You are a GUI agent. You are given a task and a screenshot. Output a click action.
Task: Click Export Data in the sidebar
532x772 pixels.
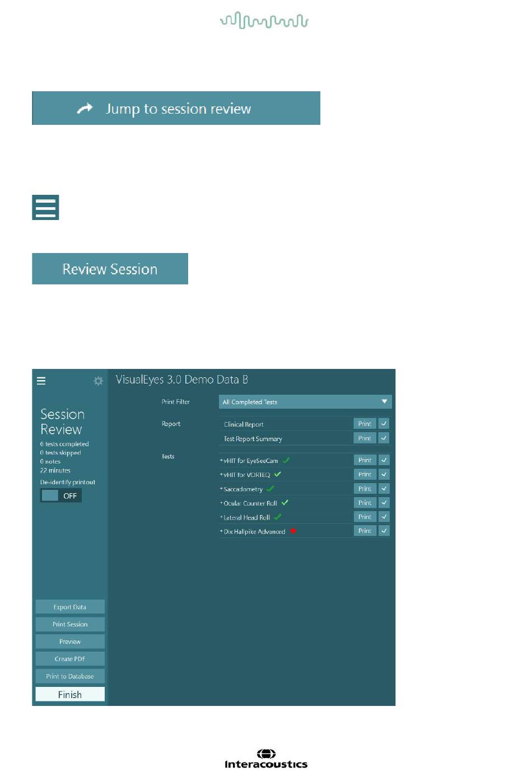coord(70,607)
